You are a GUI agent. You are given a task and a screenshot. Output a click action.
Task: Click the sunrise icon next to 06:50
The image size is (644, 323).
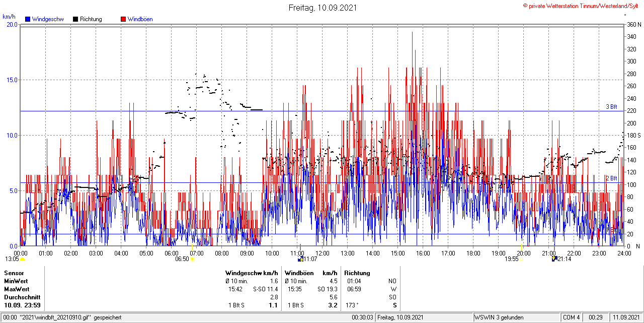click(x=192, y=259)
